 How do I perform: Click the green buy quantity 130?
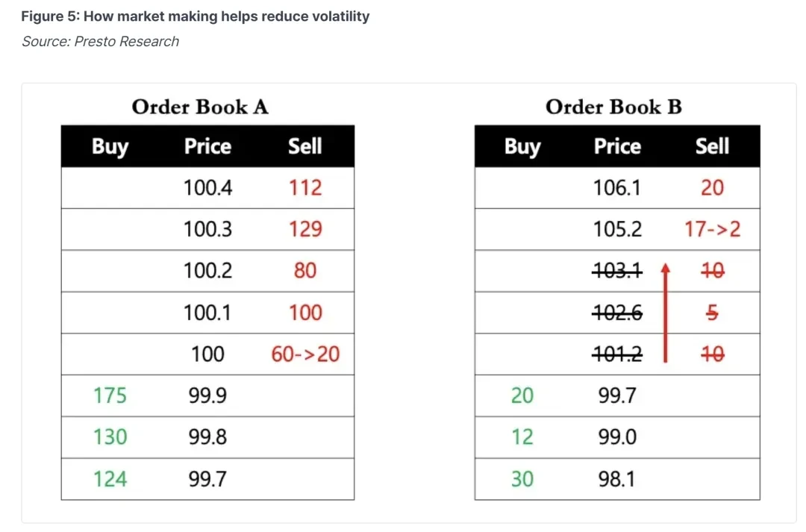[x=110, y=436]
